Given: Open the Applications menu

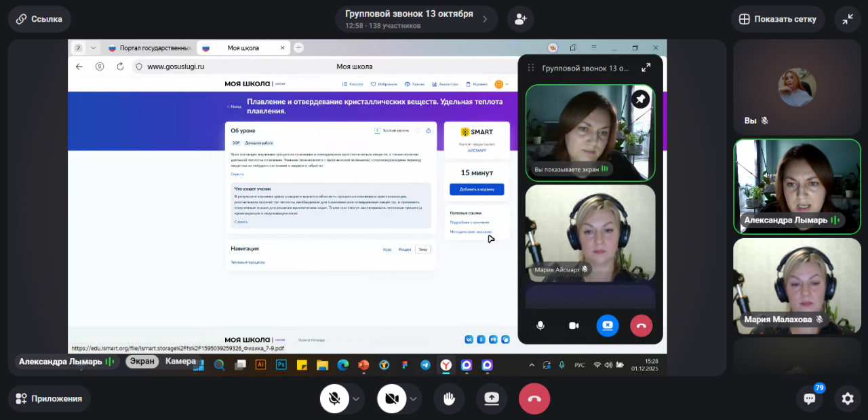Looking at the screenshot, I should (x=49, y=398).
